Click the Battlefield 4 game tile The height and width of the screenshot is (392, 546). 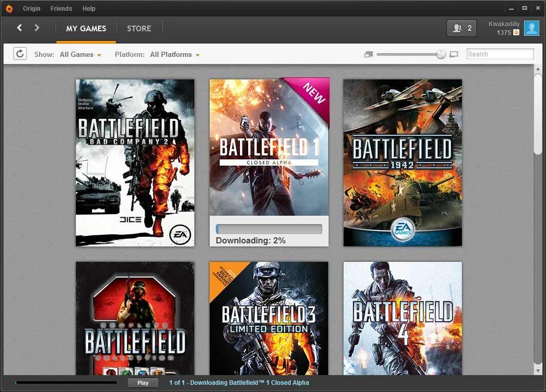point(402,318)
